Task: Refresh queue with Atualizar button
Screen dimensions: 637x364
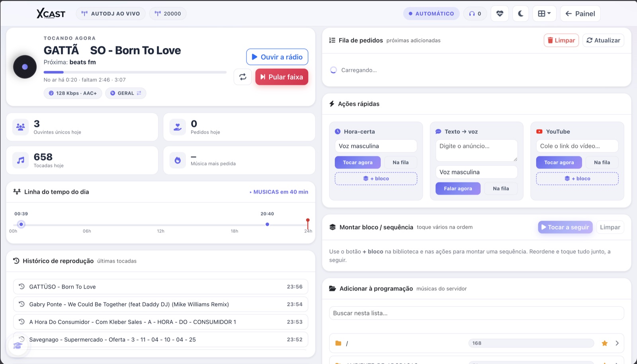Action: [603, 40]
